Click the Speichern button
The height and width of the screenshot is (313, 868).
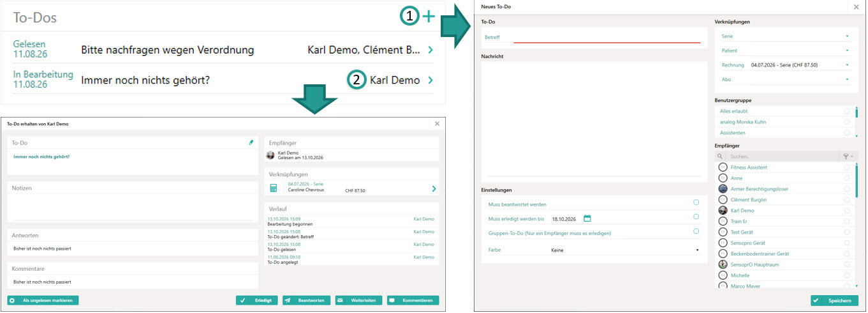(834, 300)
